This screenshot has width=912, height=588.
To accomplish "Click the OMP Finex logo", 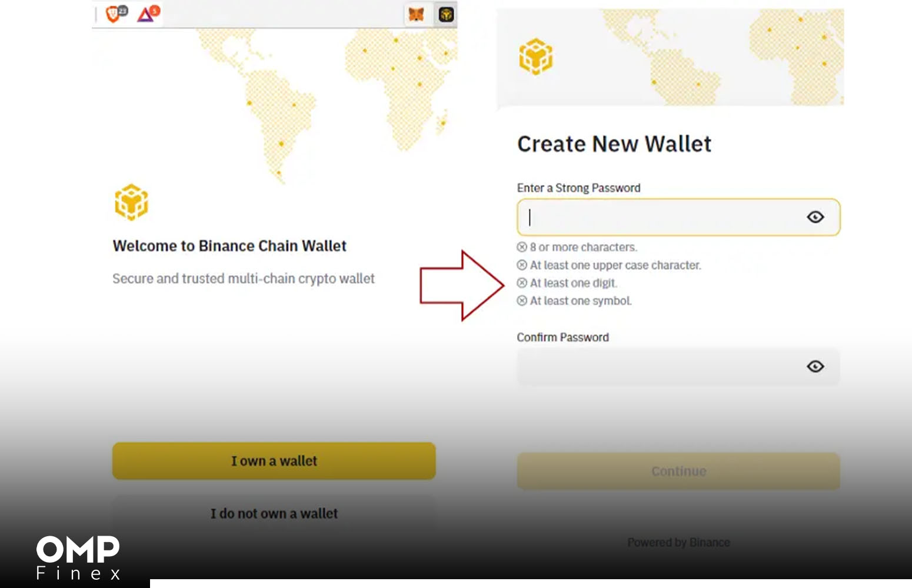I will point(78,557).
